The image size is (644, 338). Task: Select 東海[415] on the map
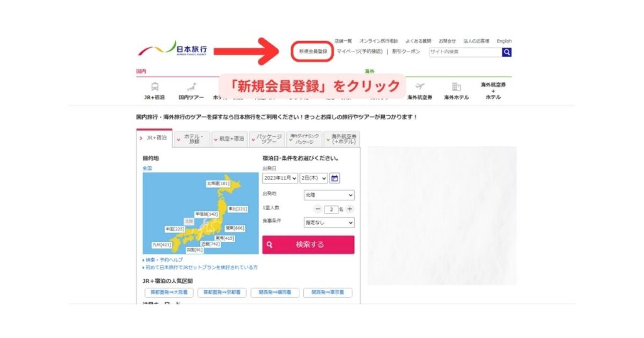pos(225,238)
